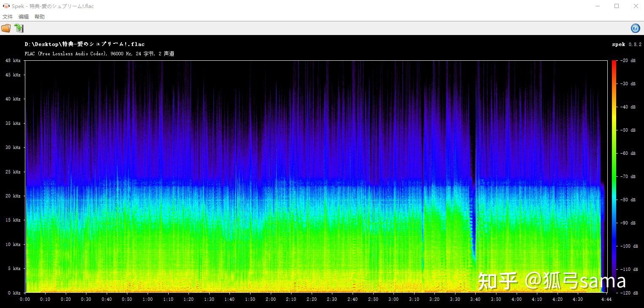Image resolution: width=644 pixels, height=308 pixels.
Task: Maximize the Spek window
Action: [617, 6]
